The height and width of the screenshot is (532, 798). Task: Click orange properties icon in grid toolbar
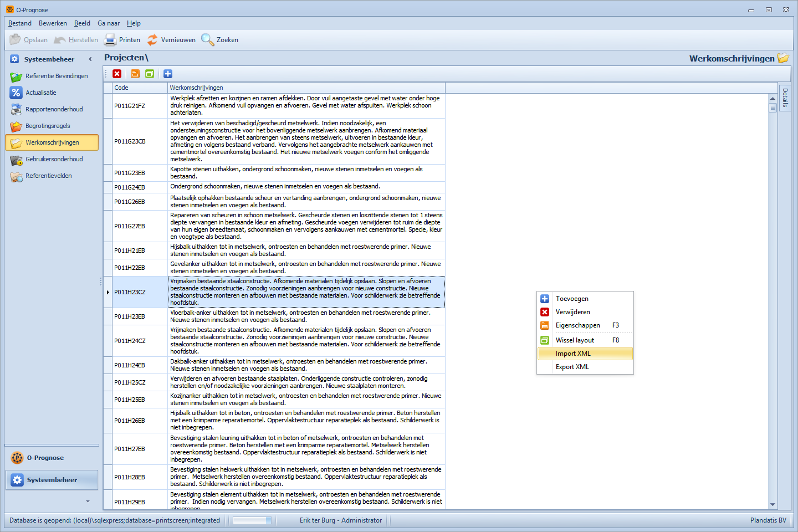click(135, 74)
